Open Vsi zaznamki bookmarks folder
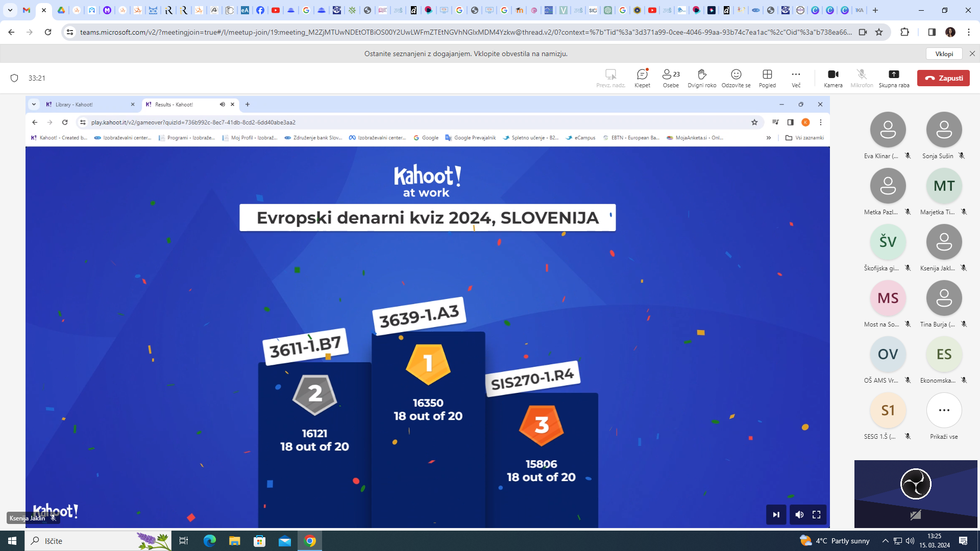 tap(804, 138)
